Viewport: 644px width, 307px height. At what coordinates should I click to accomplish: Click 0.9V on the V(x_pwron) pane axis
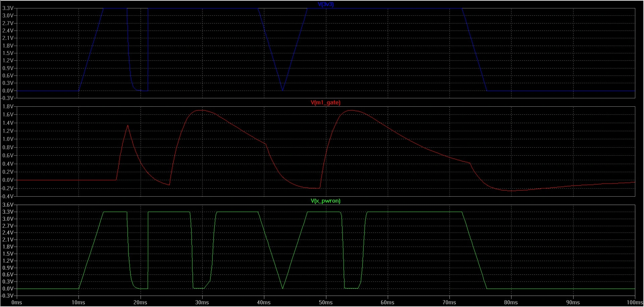[8, 268]
